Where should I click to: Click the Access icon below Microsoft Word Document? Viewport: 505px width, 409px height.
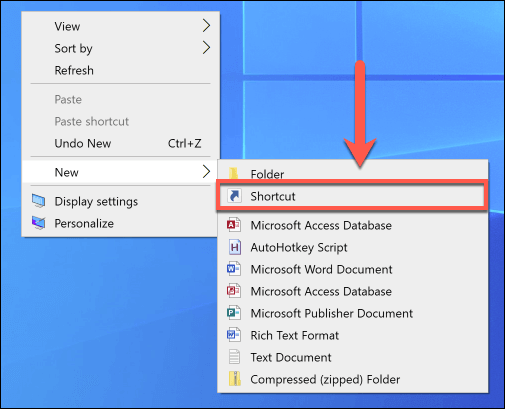[x=234, y=291]
